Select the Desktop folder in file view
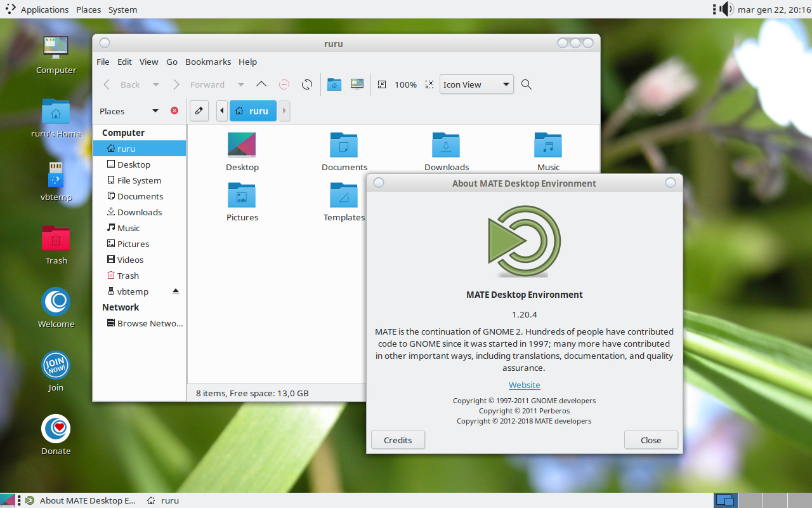The height and width of the screenshot is (508, 812). tap(242, 145)
